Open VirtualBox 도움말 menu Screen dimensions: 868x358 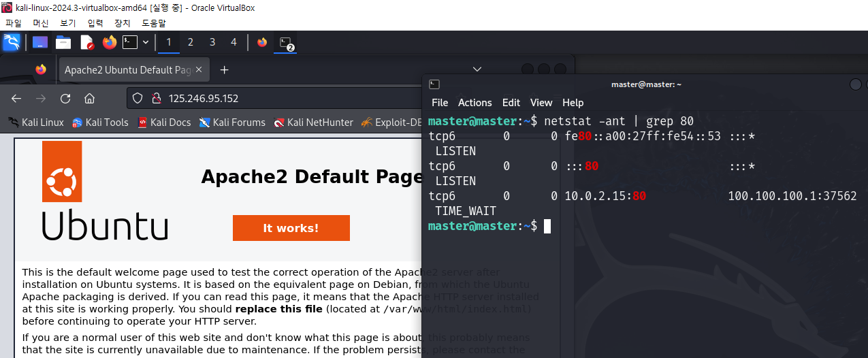click(x=154, y=23)
